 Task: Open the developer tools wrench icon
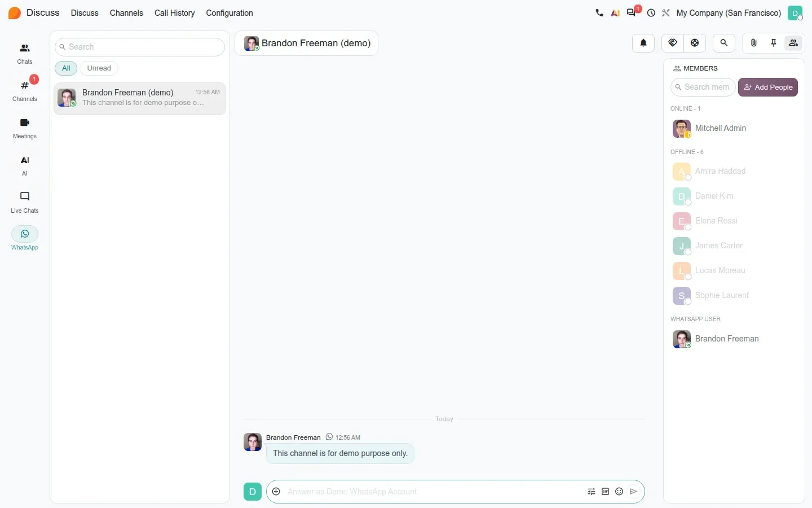click(x=666, y=13)
